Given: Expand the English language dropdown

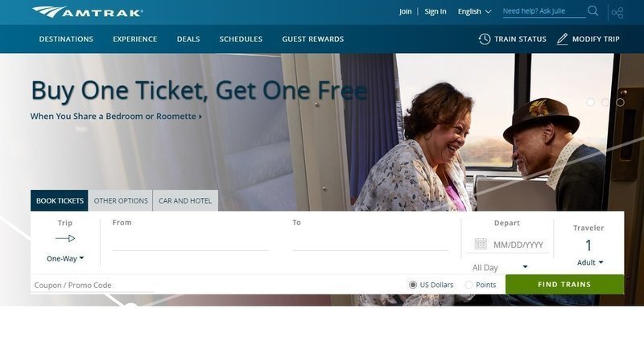Looking at the screenshot, I should click(x=474, y=11).
